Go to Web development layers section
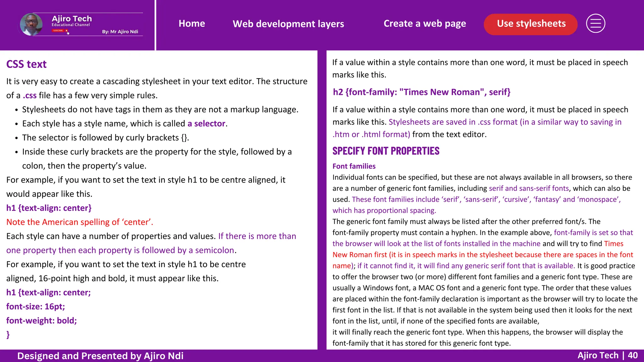The image size is (644, 362). pos(288,24)
